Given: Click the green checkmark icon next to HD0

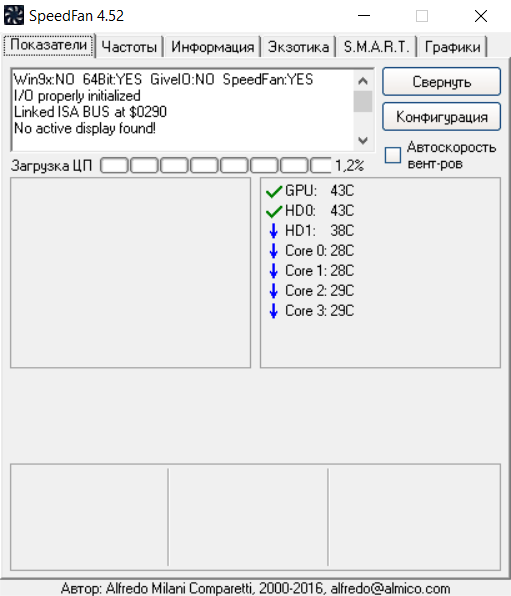Looking at the screenshot, I should click(274, 211).
